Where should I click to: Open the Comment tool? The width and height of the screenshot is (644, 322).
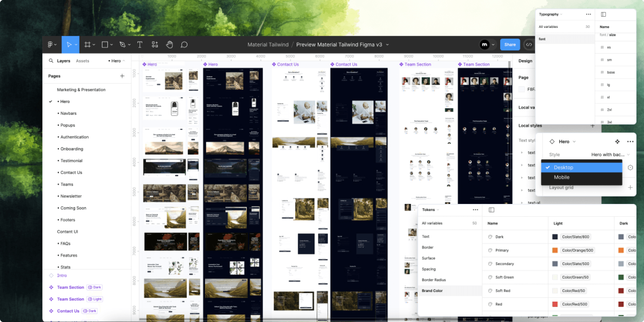click(x=184, y=44)
